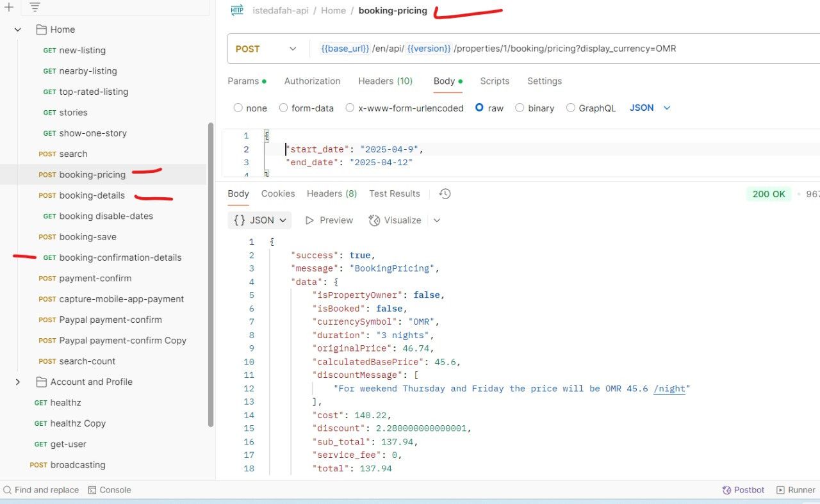820x504 pixels.
Task: Select the response Body tab
Action: (238, 193)
